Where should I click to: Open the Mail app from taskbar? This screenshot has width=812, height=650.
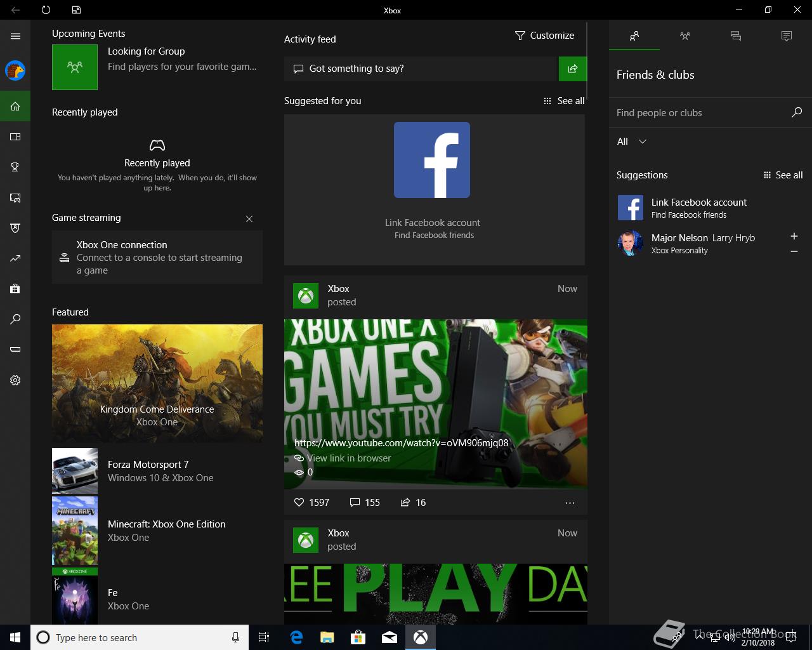click(390, 637)
